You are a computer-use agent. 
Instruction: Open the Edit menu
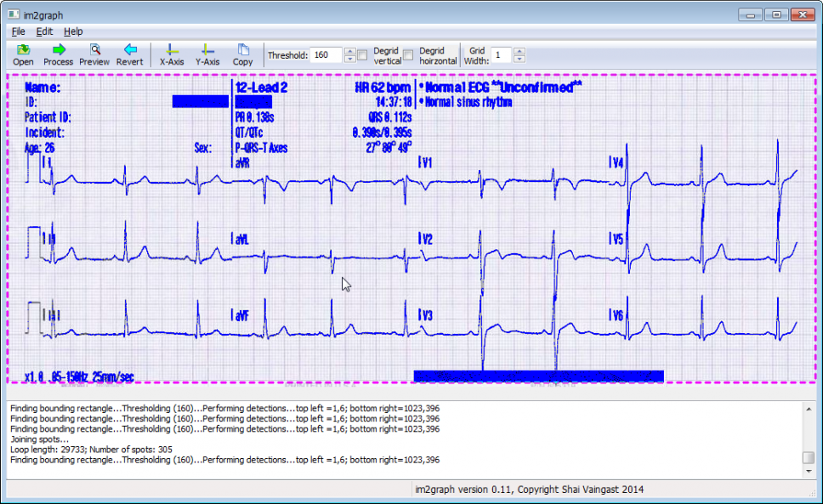tap(44, 31)
